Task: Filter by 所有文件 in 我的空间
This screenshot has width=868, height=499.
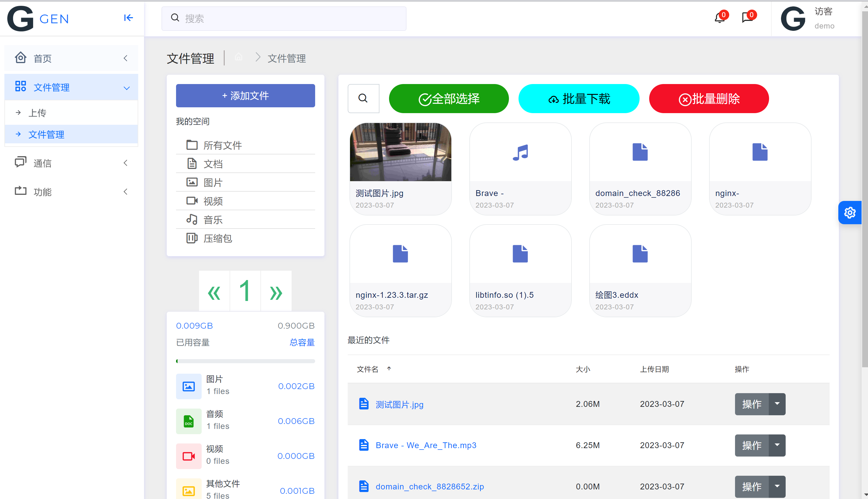Action: 246,145
